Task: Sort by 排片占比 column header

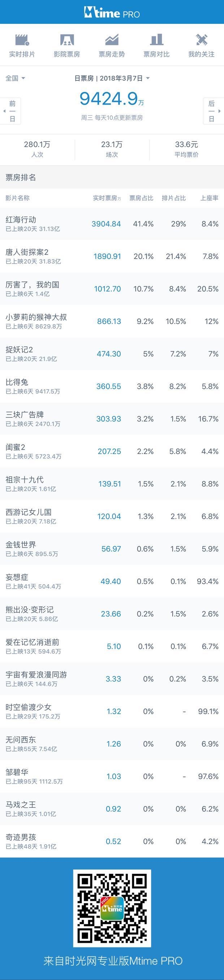Action: tap(173, 198)
